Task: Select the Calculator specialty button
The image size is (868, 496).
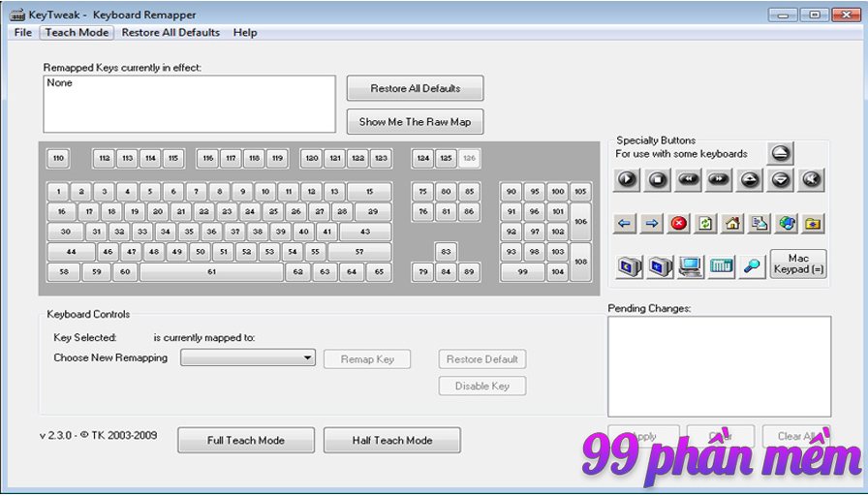Action: point(721,265)
